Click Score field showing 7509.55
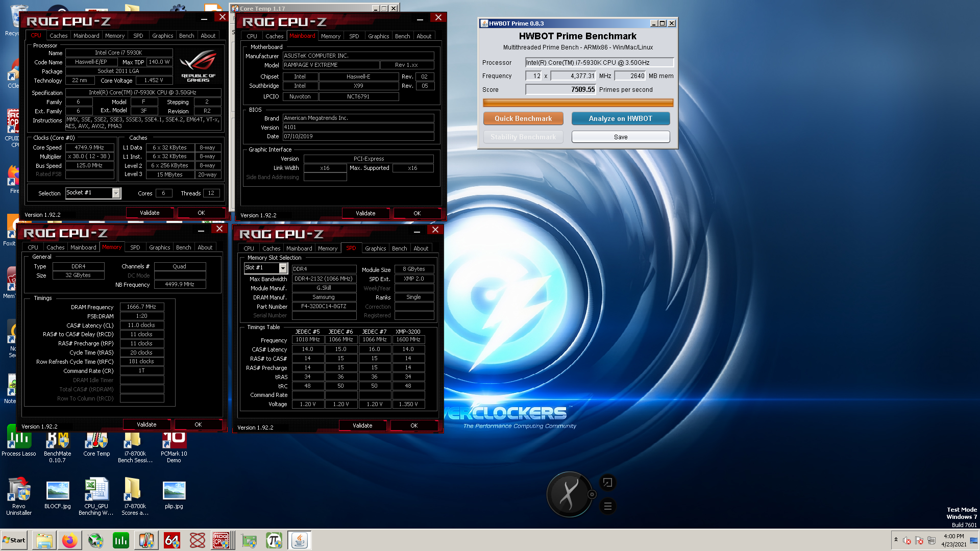980x551 pixels. coord(561,89)
